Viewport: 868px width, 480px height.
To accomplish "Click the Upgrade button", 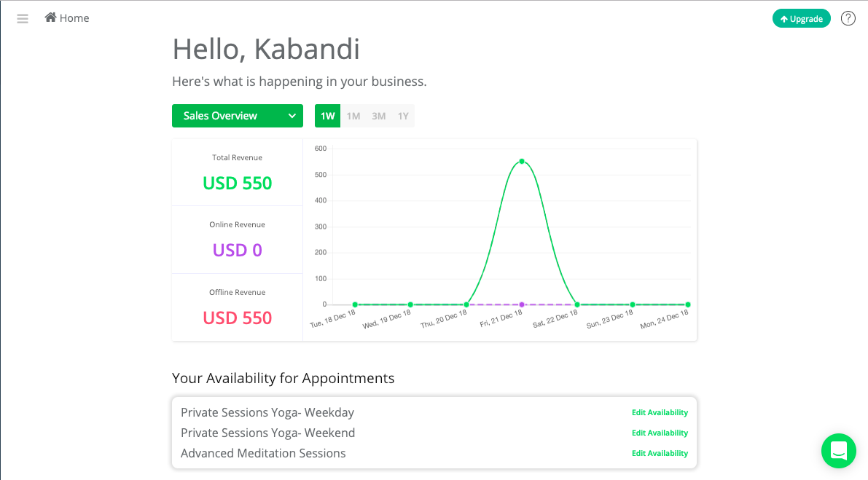I will coord(801,18).
